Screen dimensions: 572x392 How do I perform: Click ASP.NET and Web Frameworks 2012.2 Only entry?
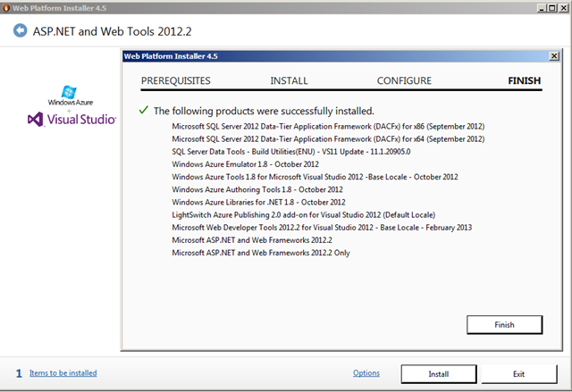coord(261,253)
